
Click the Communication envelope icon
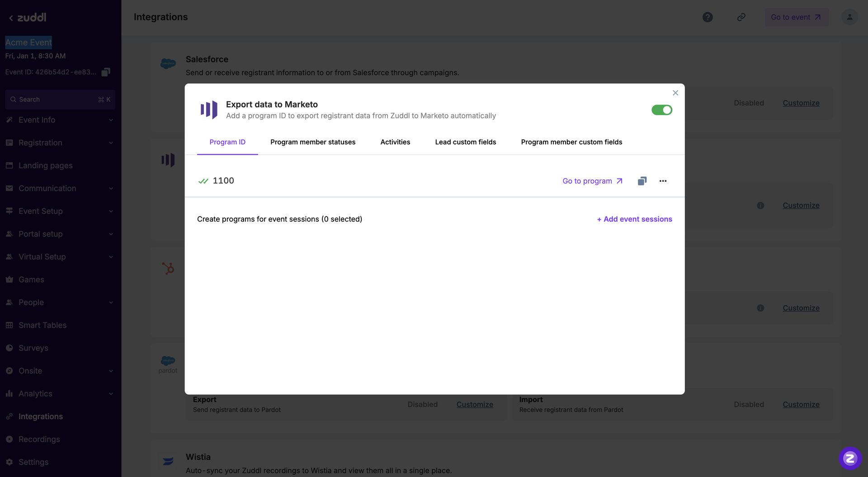9,189
